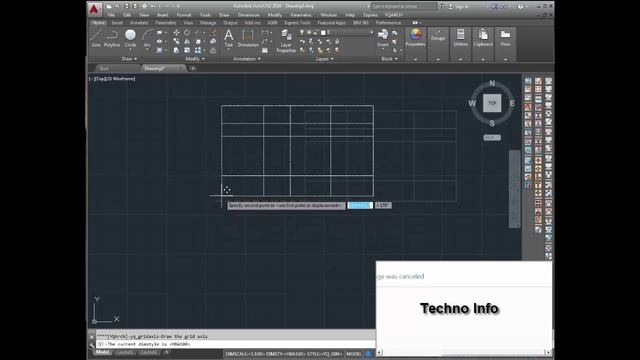Select the Line tool in Draw panel

[96, 38]
